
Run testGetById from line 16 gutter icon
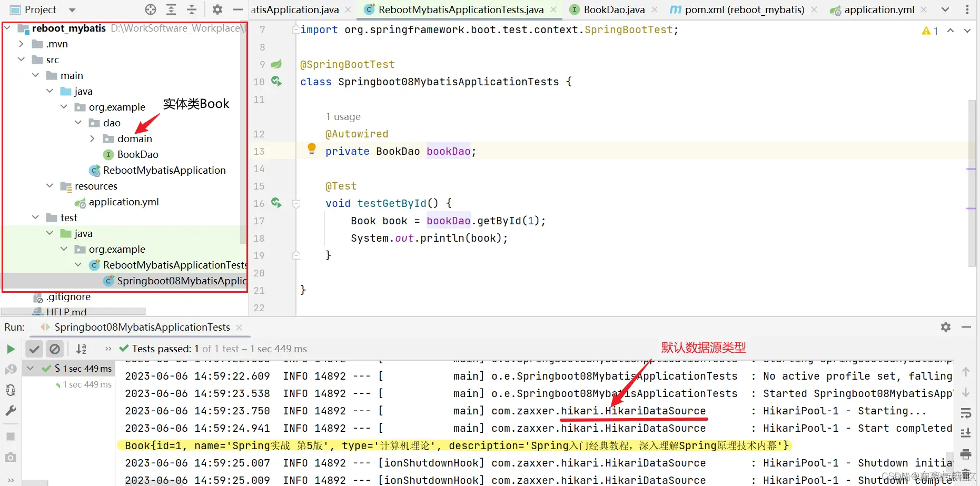coord(276,203)
